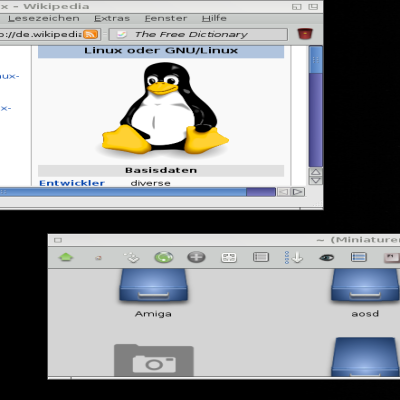Click the dotted down-arrow toolbar icon

point(132,257)
